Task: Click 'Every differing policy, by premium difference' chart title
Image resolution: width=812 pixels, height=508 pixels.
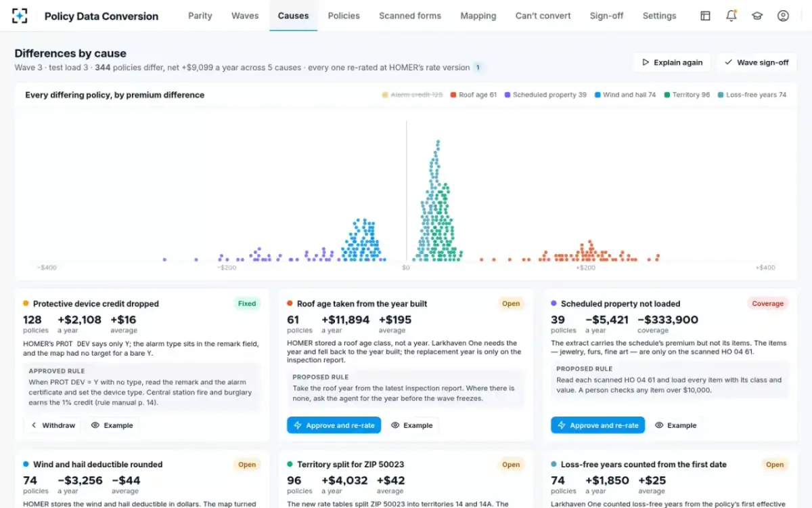Action: [114, 95]
